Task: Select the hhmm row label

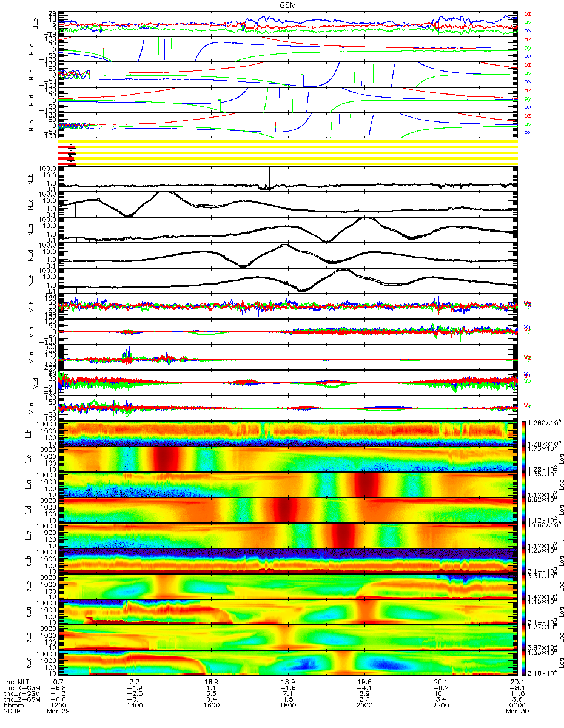Action: (x=13, y=706)
